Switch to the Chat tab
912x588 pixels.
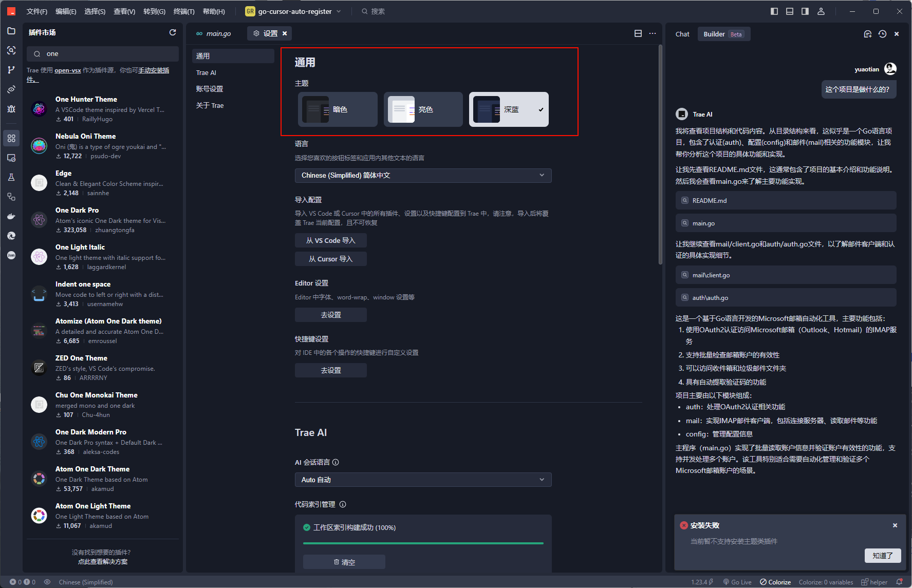tap(682, 34)
